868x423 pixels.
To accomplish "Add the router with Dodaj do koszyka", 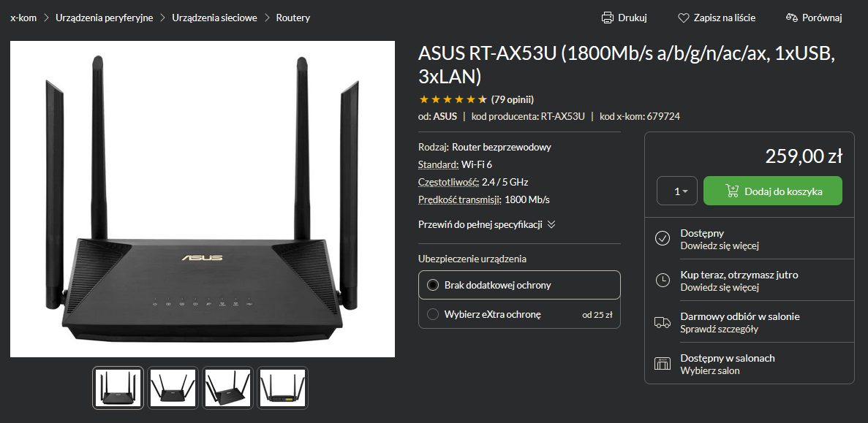I will (x=773, y=191).
